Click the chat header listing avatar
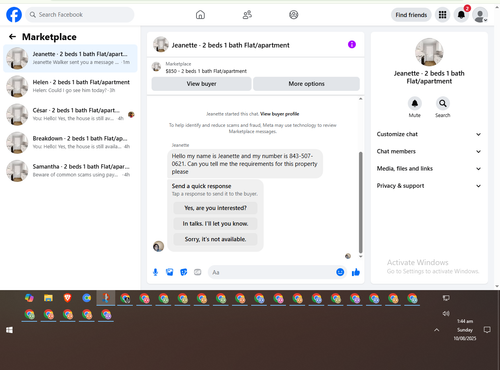500x370 pixels. pos(161,44)
